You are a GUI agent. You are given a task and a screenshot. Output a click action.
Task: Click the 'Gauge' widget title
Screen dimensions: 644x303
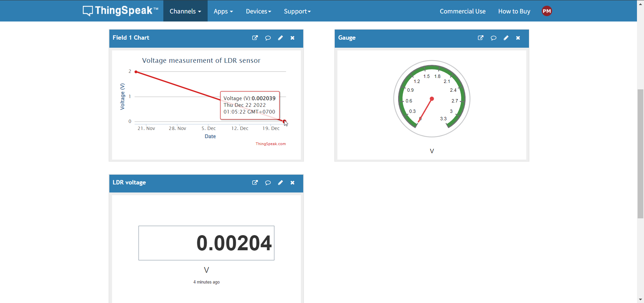[347, 38]
